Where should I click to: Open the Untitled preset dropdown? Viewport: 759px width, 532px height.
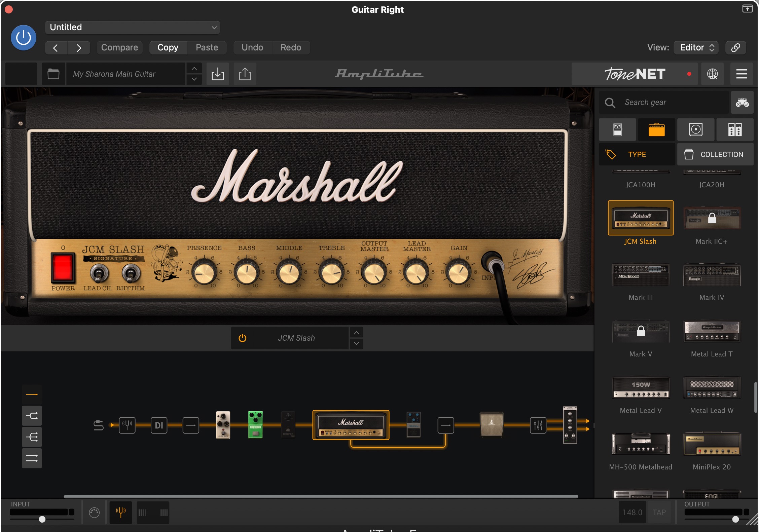click(132, 27)
